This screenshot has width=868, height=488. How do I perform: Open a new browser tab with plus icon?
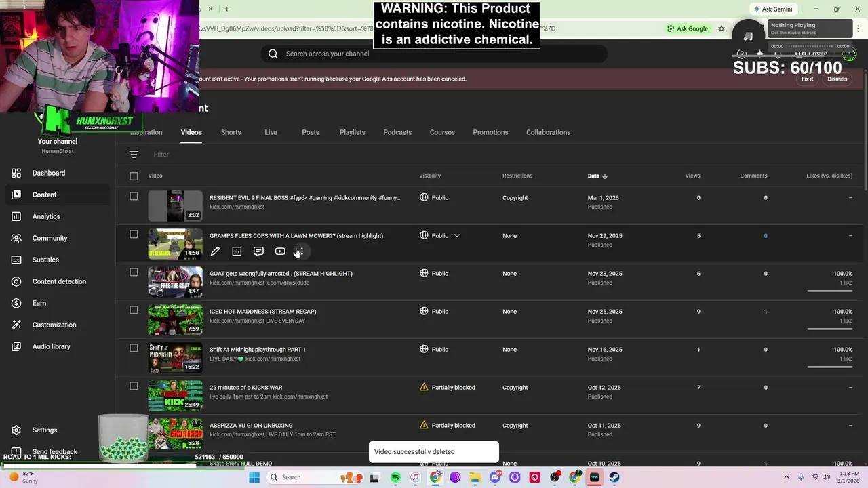click(226, 9)
